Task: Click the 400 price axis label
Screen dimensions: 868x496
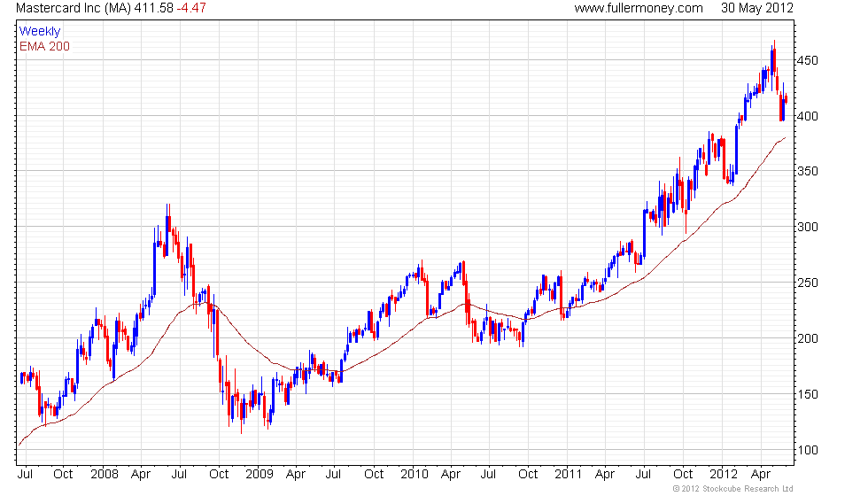Action: pyautogui.click(x=807, y=116)
